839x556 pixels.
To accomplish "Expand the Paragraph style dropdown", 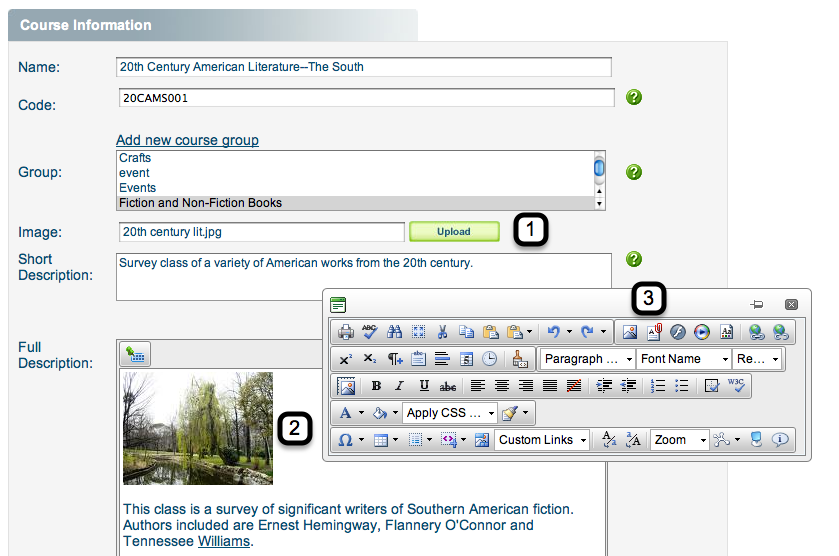I will click(587, 359).
